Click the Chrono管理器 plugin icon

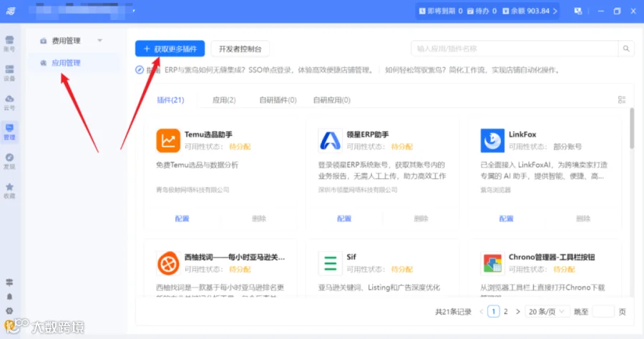[492, 263]
